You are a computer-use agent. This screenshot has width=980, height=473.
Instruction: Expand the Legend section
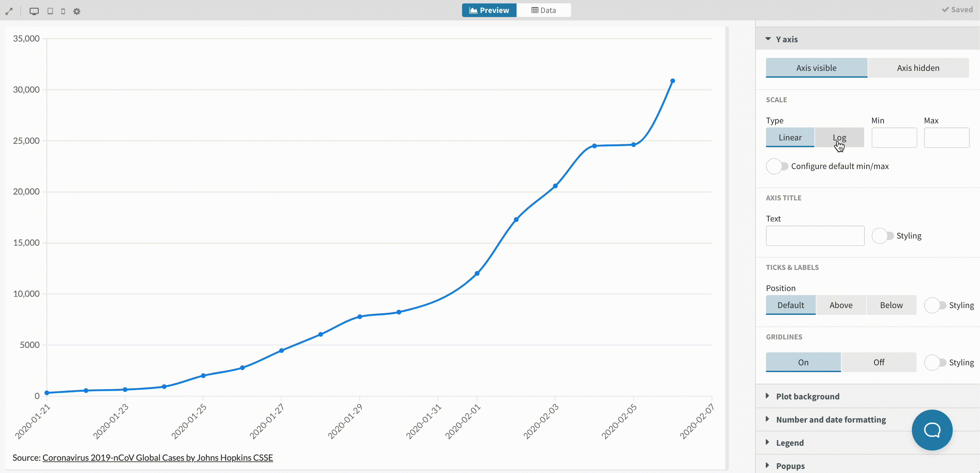pos(790,443)
